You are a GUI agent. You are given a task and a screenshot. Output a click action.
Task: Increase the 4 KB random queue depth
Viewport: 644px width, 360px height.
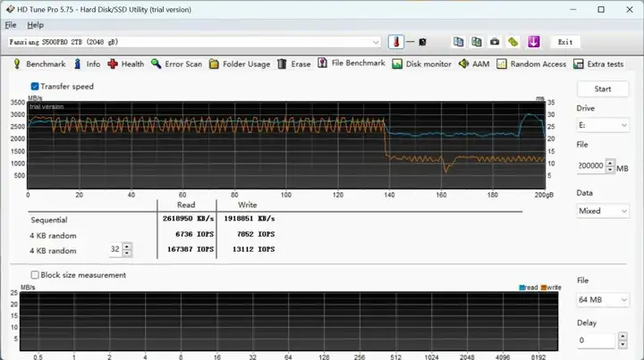pos(127,246)
